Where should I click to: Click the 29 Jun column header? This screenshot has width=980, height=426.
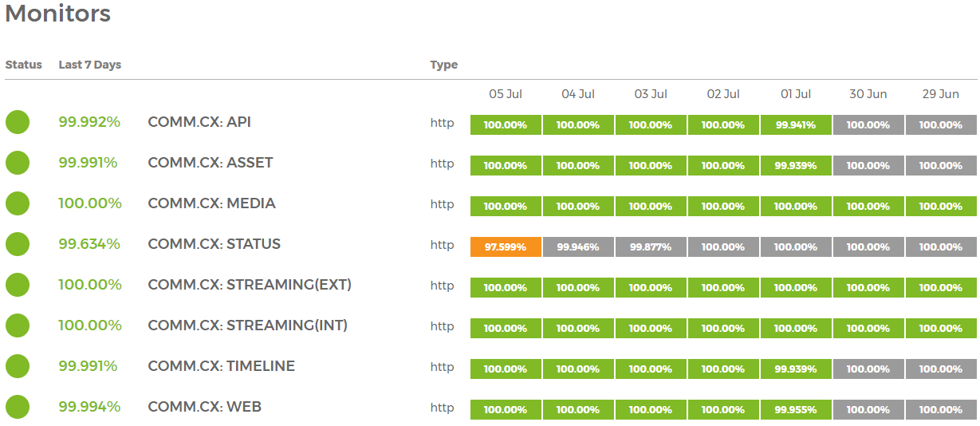coord(941,94)
